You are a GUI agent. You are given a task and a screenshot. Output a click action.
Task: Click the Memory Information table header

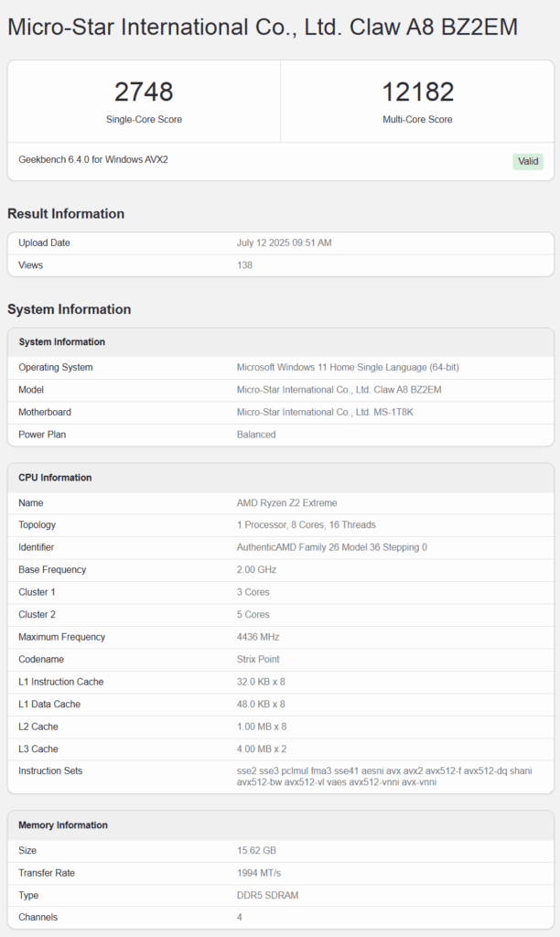(280, 825)
